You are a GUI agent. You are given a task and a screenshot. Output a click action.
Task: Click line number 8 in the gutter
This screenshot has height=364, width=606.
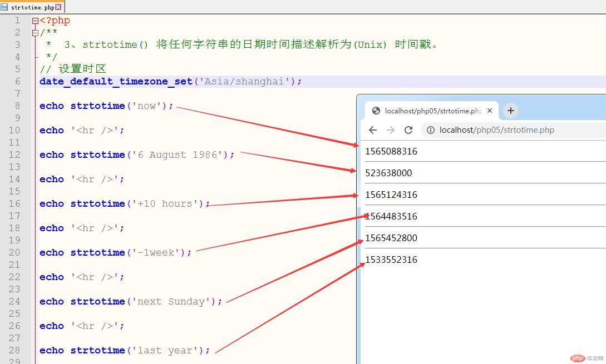(x=17, y=106)
